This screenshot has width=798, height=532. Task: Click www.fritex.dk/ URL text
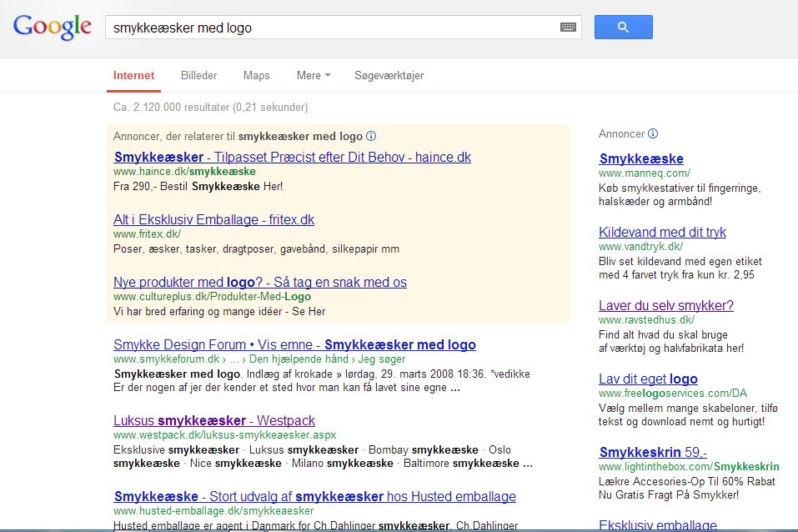147,234
